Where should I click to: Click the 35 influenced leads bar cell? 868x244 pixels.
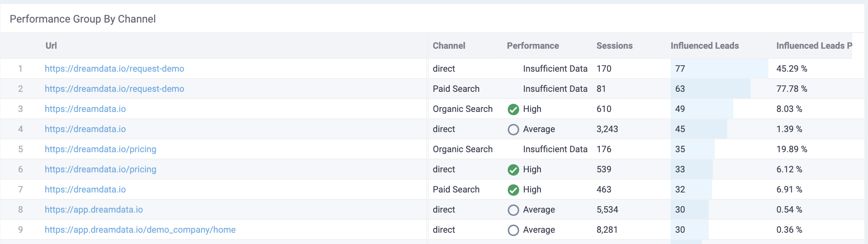coord(693,149)
